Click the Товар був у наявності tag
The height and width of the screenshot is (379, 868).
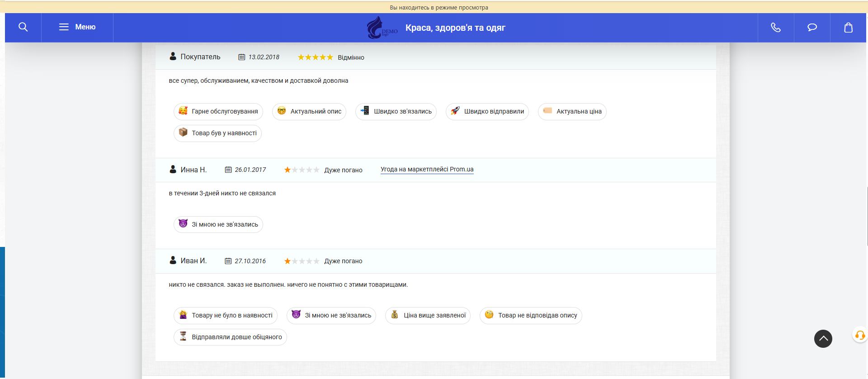[x=217, y=133]
